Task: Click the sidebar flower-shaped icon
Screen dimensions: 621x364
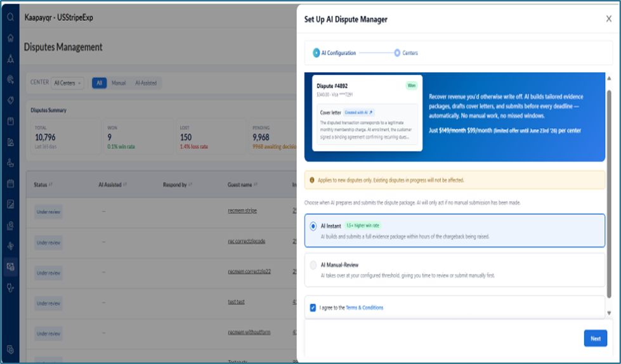Action: [10, 245]
